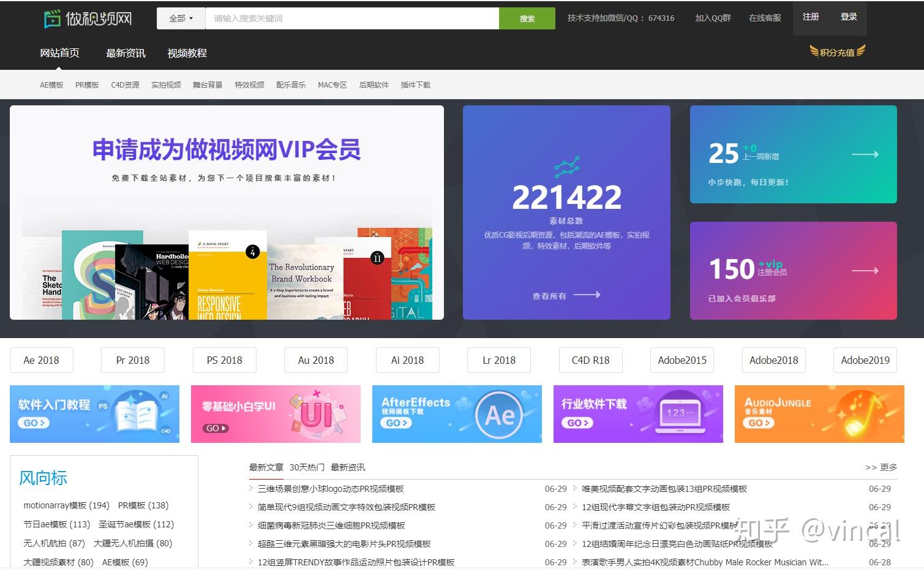Go to the 网站首页 menu item
The image size is (924, 569).
coord(59,53)
